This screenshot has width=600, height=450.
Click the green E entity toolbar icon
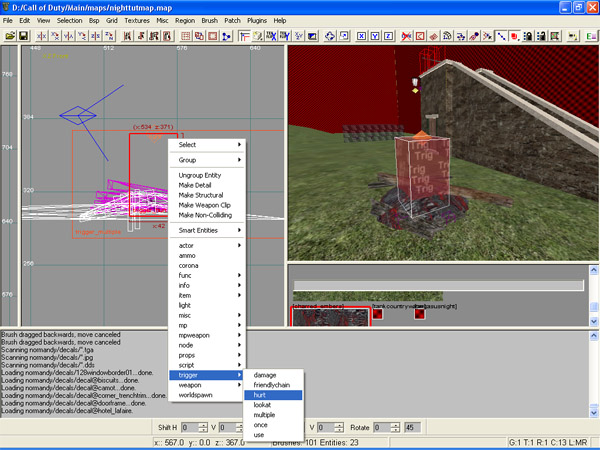(591, 36)
